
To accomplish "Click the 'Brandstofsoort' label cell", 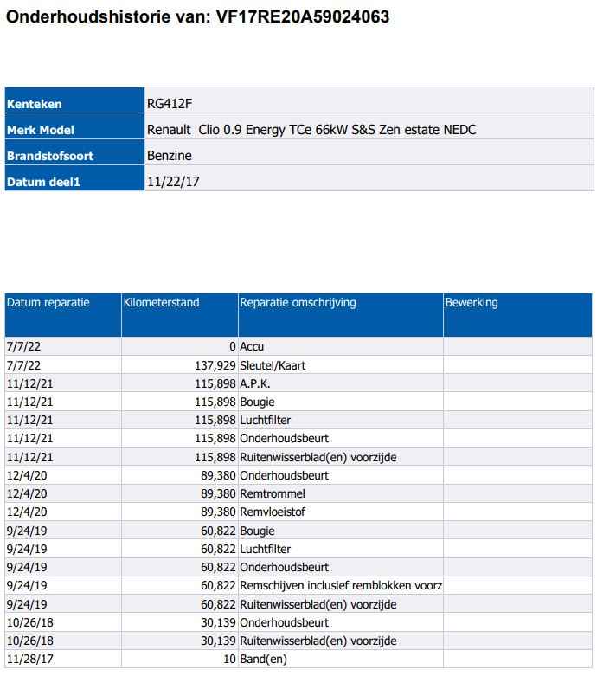I will [74, 152].
